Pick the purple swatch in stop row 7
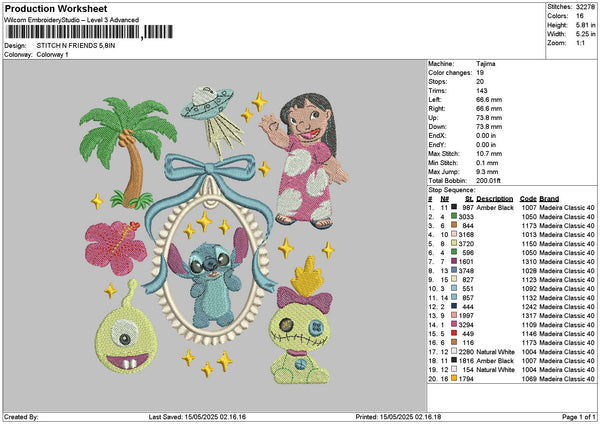The height and width of the screenshot is (424, 600). (454, 261)
